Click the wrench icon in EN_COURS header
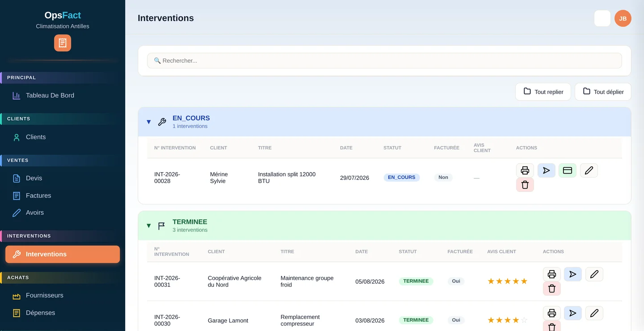This screenshot has width=644, height=331. pos(162,122)
